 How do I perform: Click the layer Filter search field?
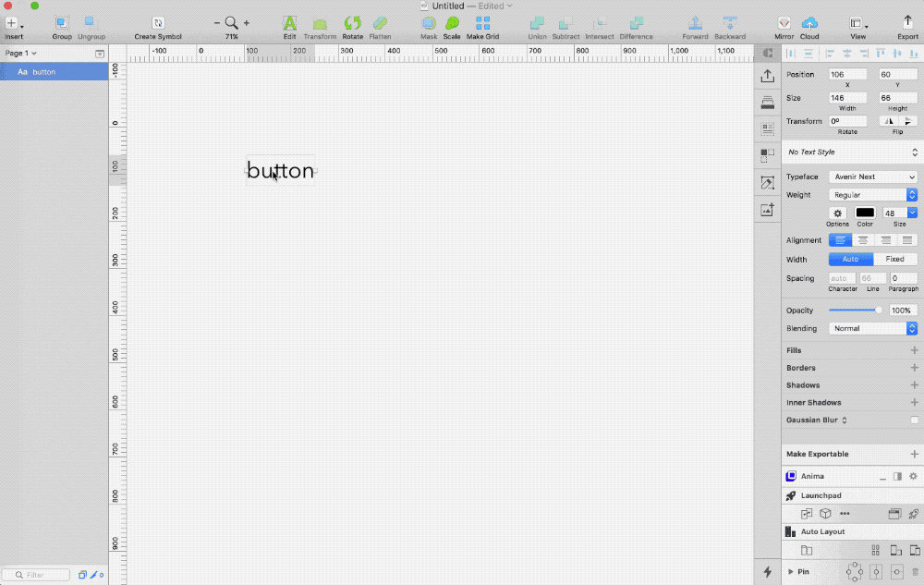coord(37,575)
